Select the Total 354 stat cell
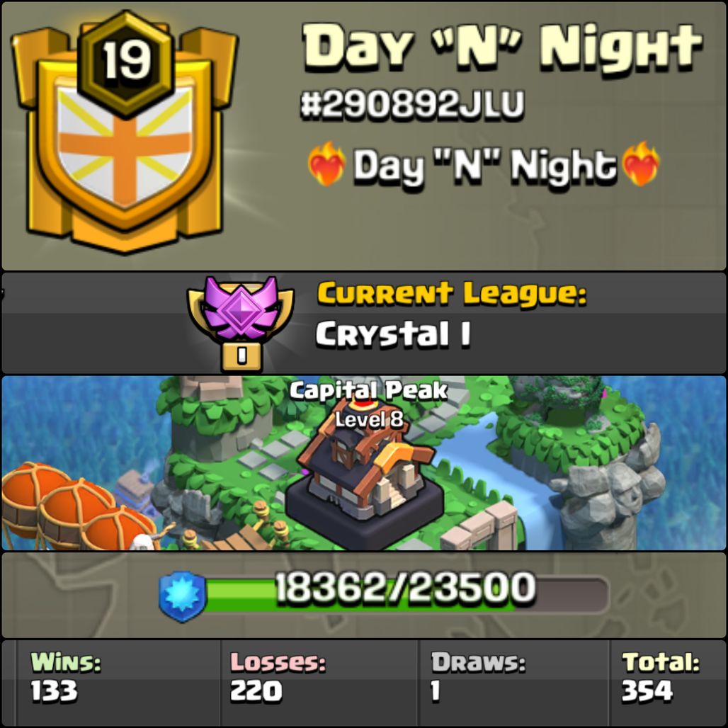Screen dimensions: 728x728 [x=668, y=683]
